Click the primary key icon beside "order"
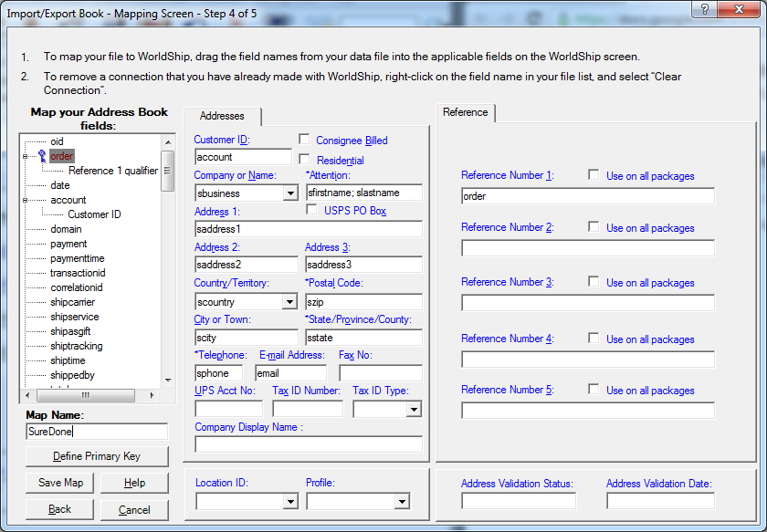The width and height of the screenshot is (767, 532). (42, 156)
